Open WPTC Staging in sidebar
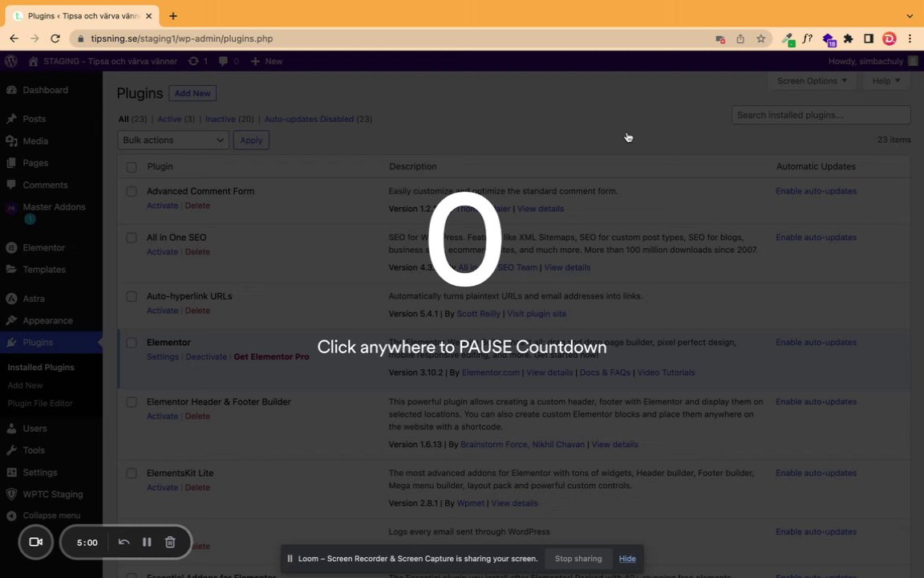924x578 pixels. click(x=52, y=495)
